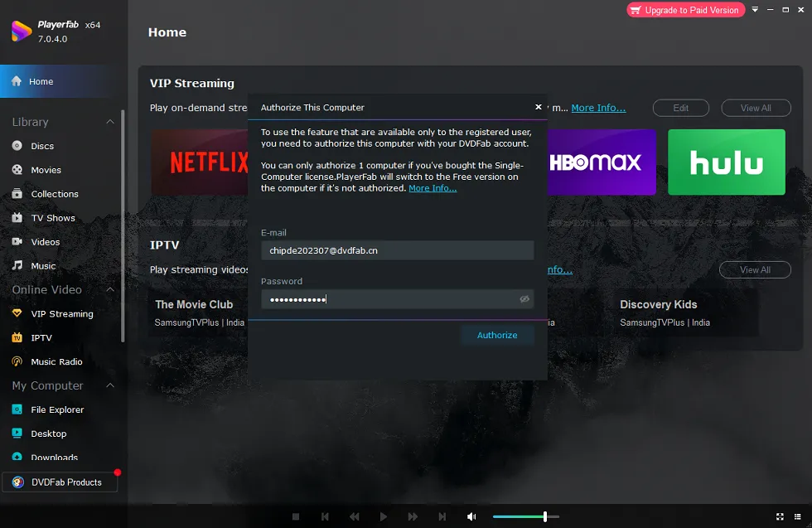The width and height of the screenshot is (812, 528).
Task: Open Music Radio in the sidebar
Action: (56, 362)
